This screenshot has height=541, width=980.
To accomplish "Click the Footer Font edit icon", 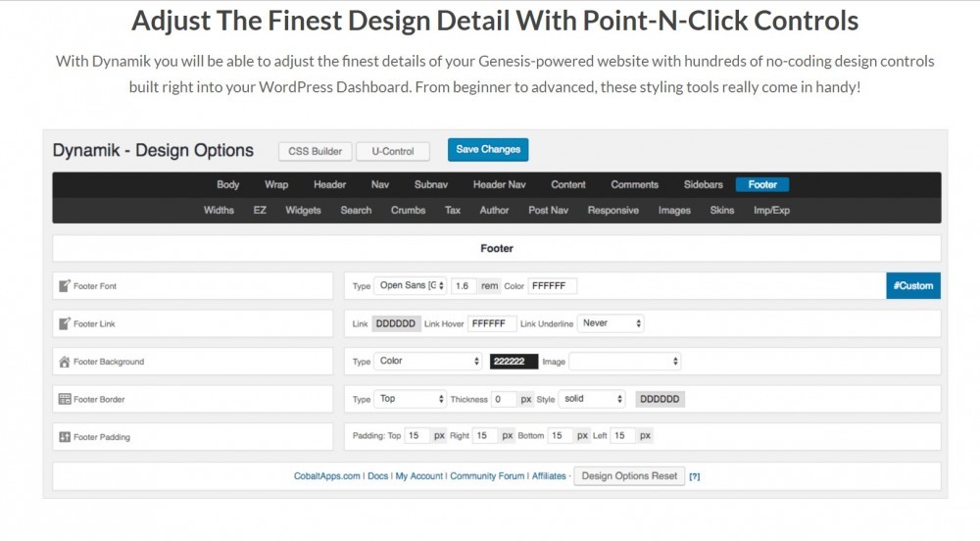I will pos(65,286).
